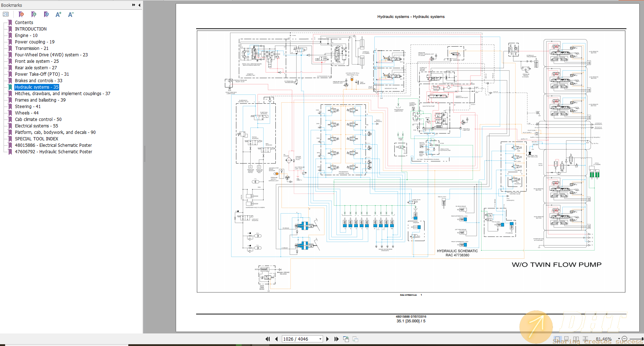Viewport: 644px width, 346px height.
Task: Open the Contents bookmark
Action: [x=24, y=22]
